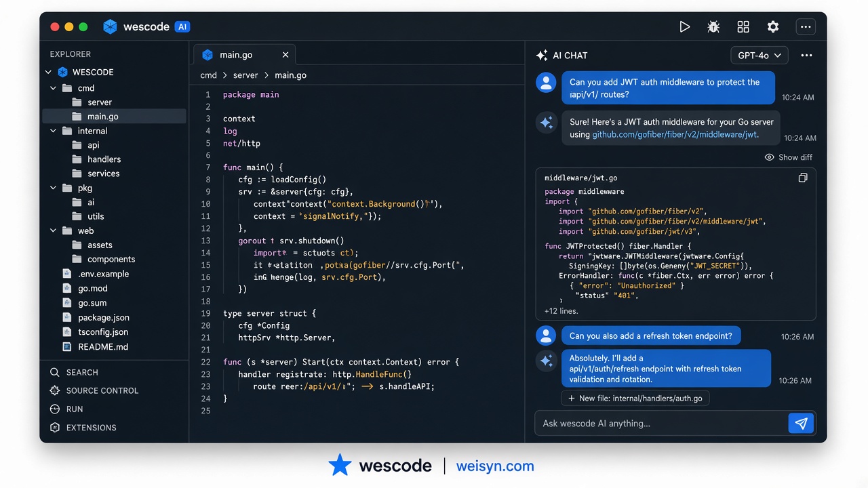This screenshot has height=488, width=868.
Task: Click the AI badge next to wescode
Action: click(x=182, y=27)
